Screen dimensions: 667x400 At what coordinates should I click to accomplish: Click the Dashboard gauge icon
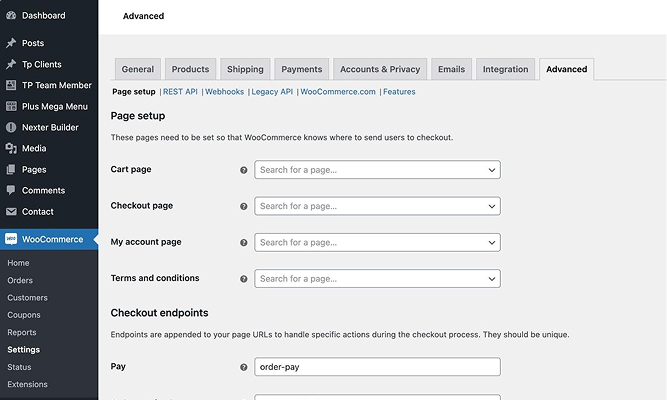tap(11, 16)
